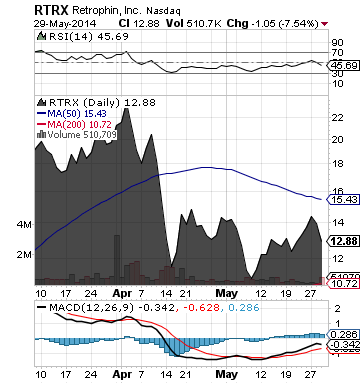
Task: Click the red -0.628 signal value
Action: [x=201, y=307]
